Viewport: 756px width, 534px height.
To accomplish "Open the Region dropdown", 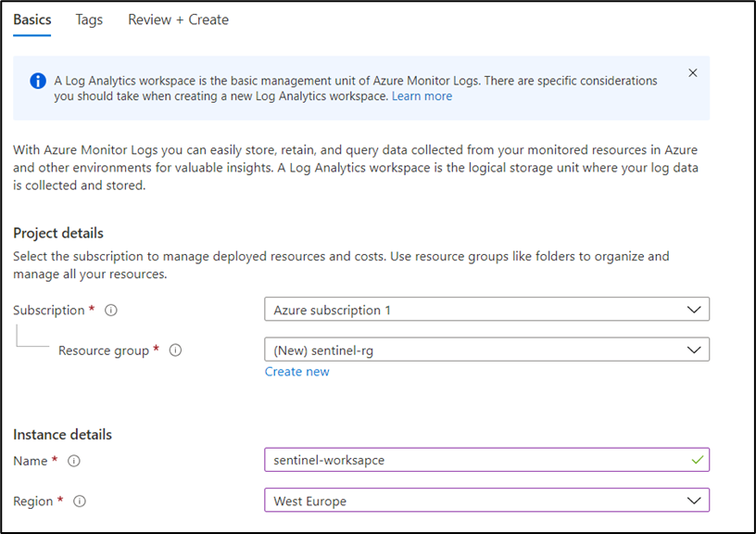I will 486,501.
